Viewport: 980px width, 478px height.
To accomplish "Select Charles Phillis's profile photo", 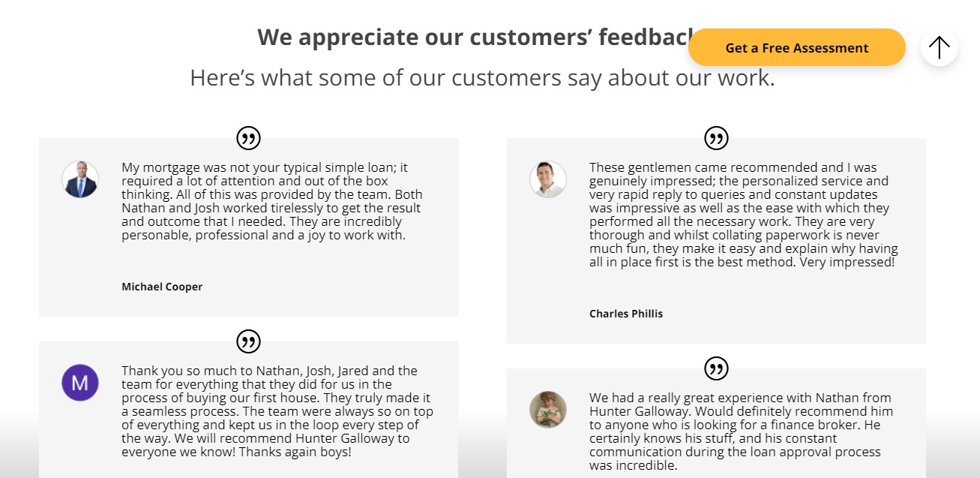I will coord(548,180).
